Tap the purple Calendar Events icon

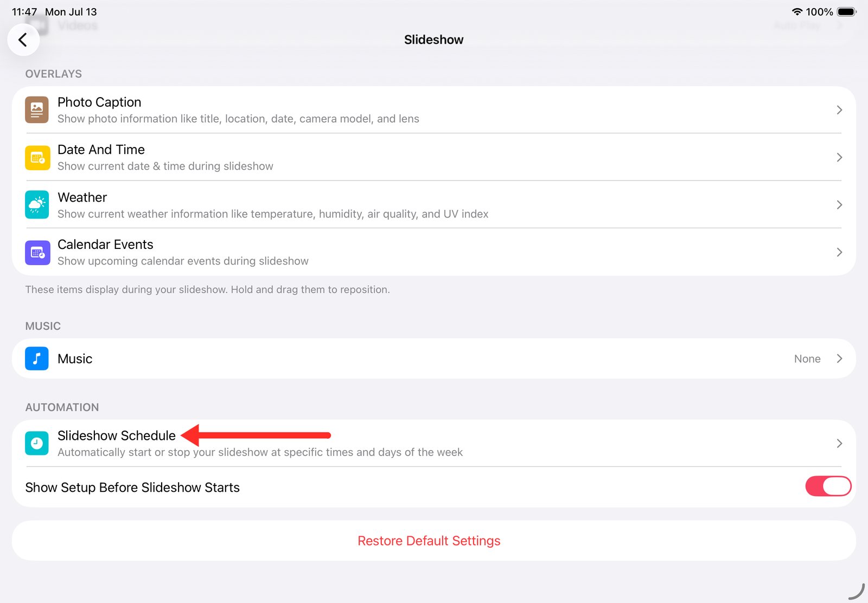point(37,253)
